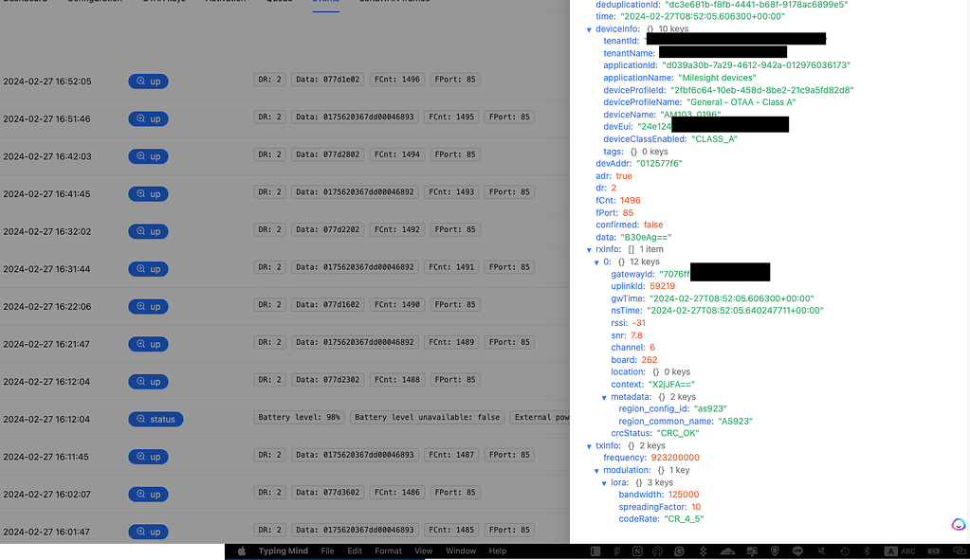970x560 pixels.
Task: Collapse the txInfo section
Action: (x=590, y=444)
